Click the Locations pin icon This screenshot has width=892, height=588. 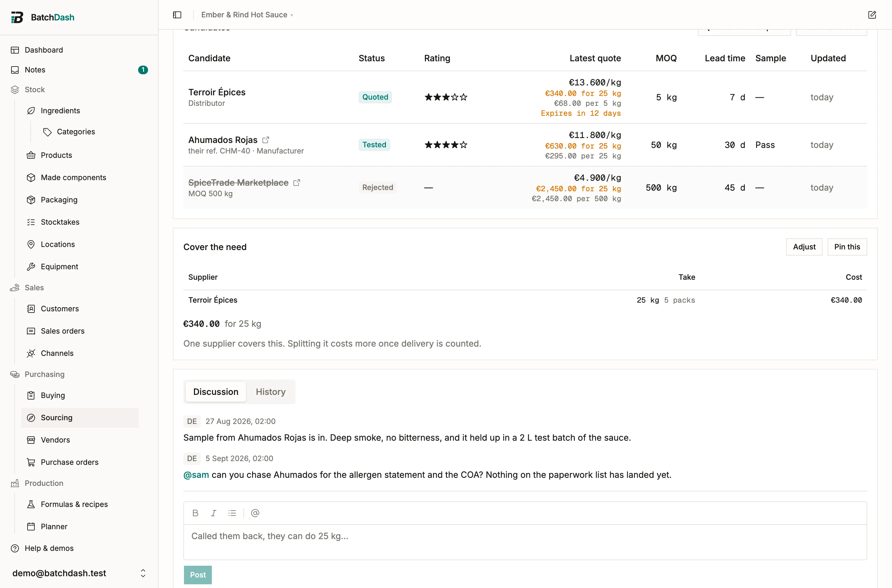click(x=31, y=244)
